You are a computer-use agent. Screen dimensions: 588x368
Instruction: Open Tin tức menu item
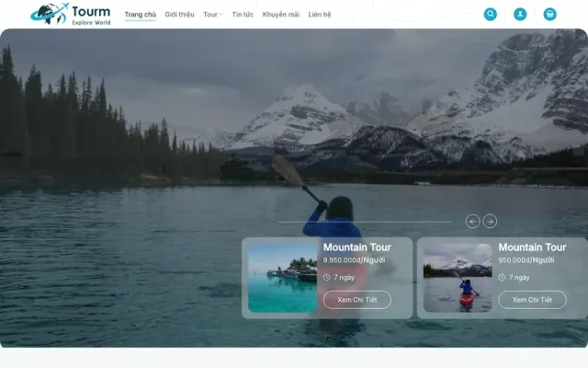pyautogui.click(x=243, y=15)
